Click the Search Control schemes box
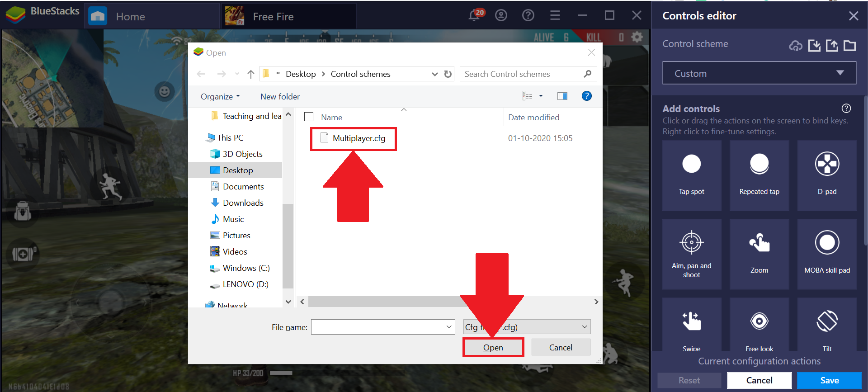Image resolution: width=868 pixels, height=392 pixels. pos(528,74)
